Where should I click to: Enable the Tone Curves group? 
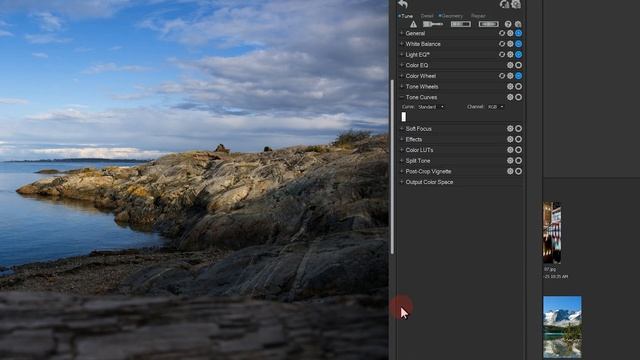pos(518,97)
